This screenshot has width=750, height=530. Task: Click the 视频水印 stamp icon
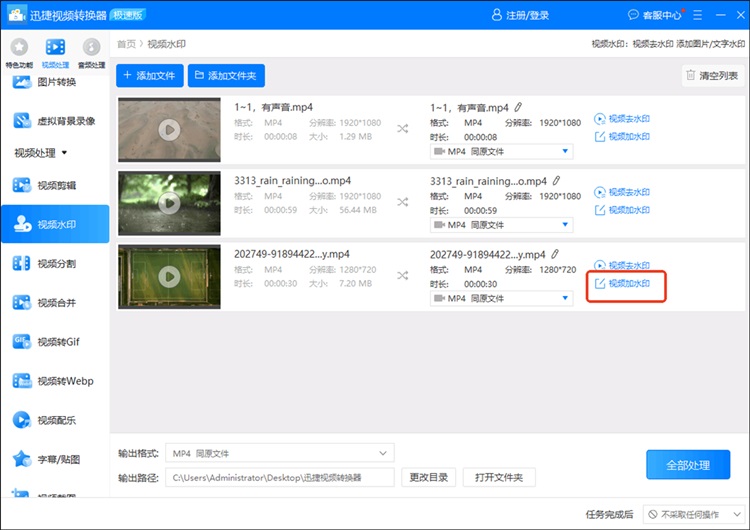point(22,224)
